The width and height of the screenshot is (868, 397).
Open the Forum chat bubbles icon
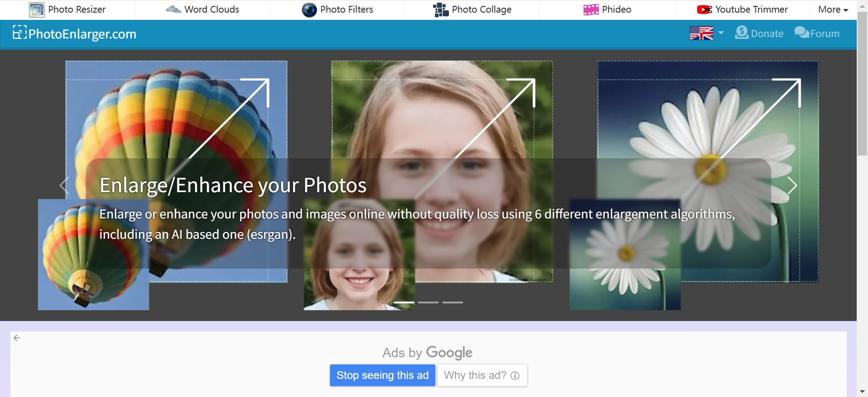[802, 33]
